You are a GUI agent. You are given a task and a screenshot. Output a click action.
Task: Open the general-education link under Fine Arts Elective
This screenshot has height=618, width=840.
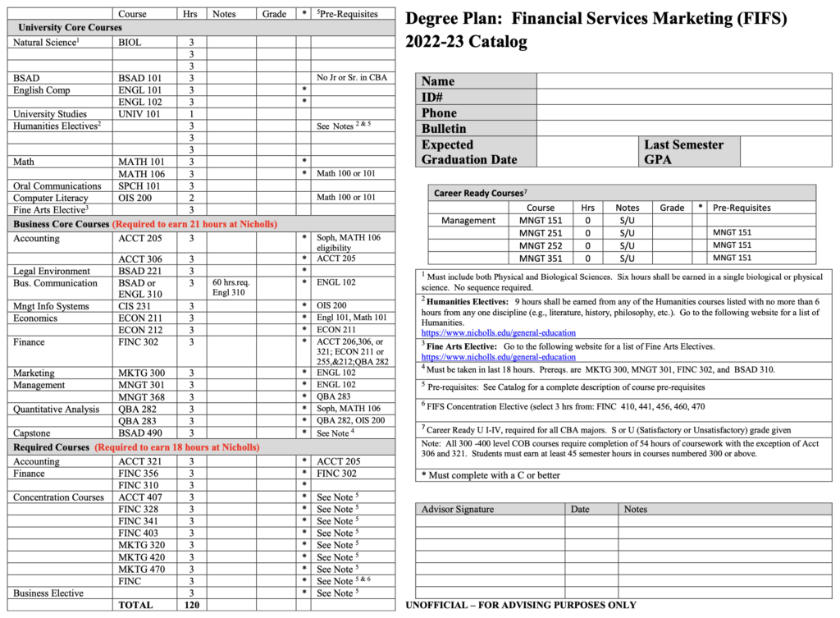click(498, 357)
